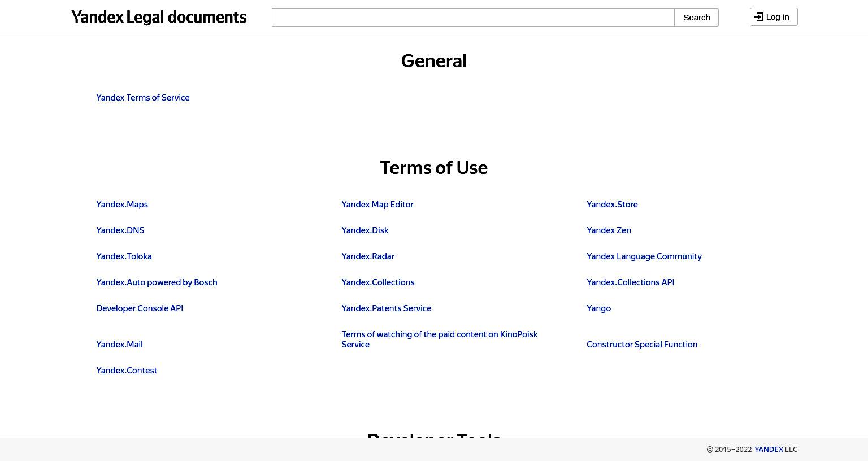Click the YANDEX link in the footer
The width and height of the screenshot is (868, 461).
point(769,450)
